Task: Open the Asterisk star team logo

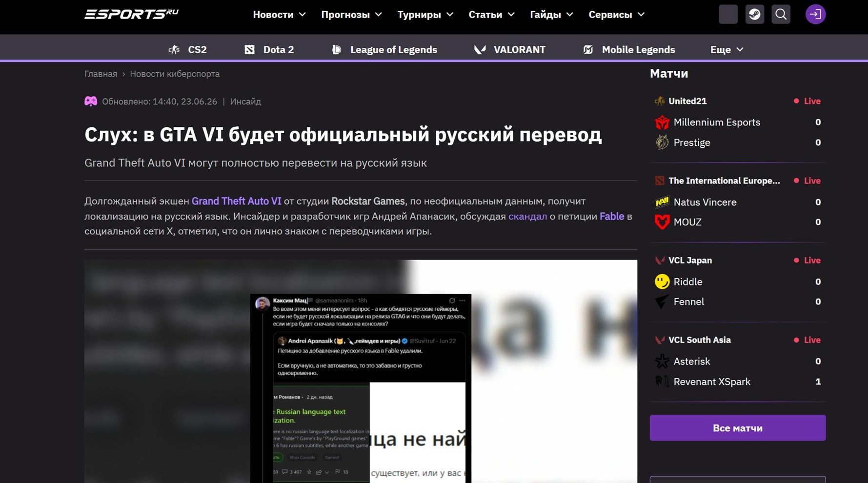Action: point(662,362)
